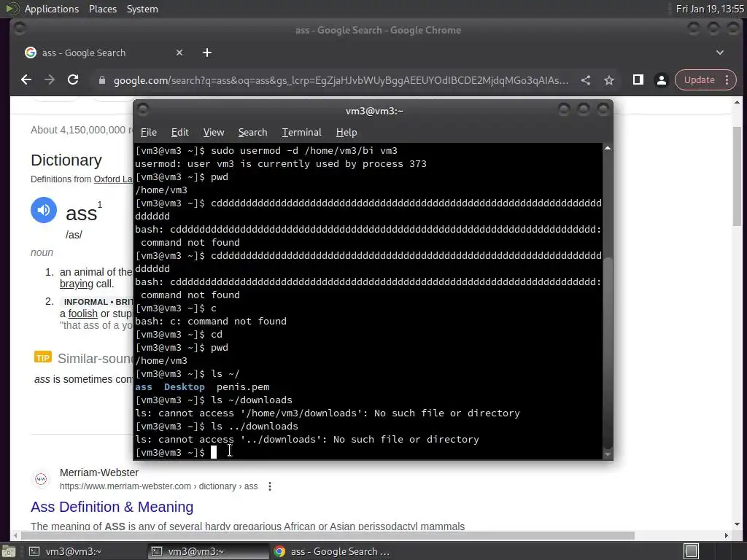
Task: Click the Chrome address bar URL
Action: [x=341, y=80]
